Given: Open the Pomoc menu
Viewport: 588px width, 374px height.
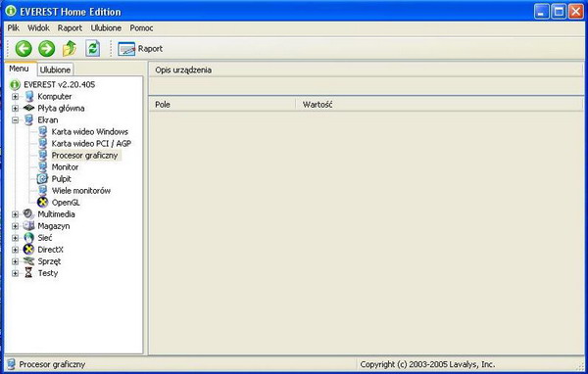Looking at the screenshot, I should (141, 28).
